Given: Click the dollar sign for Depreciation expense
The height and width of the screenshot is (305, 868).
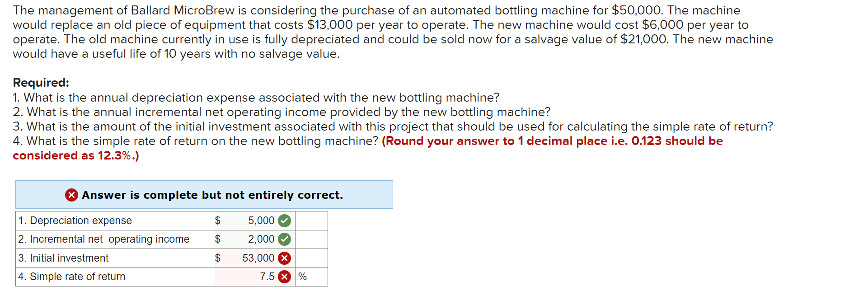Looking at the screenshot, I should (218, 221).
